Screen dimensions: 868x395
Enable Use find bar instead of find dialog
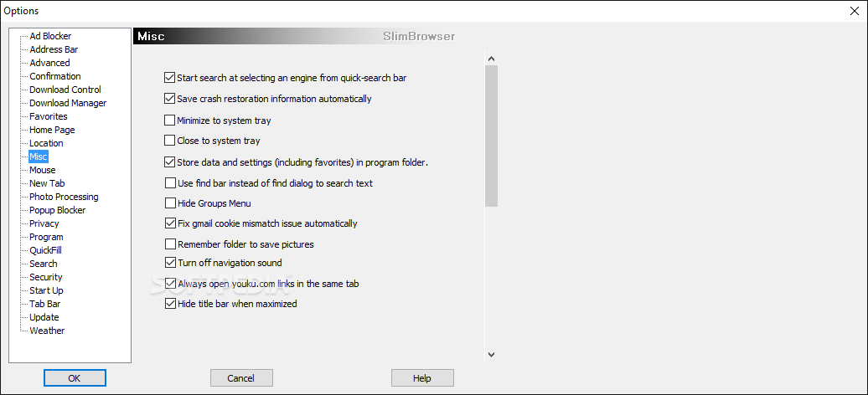(x=171, y=182)
